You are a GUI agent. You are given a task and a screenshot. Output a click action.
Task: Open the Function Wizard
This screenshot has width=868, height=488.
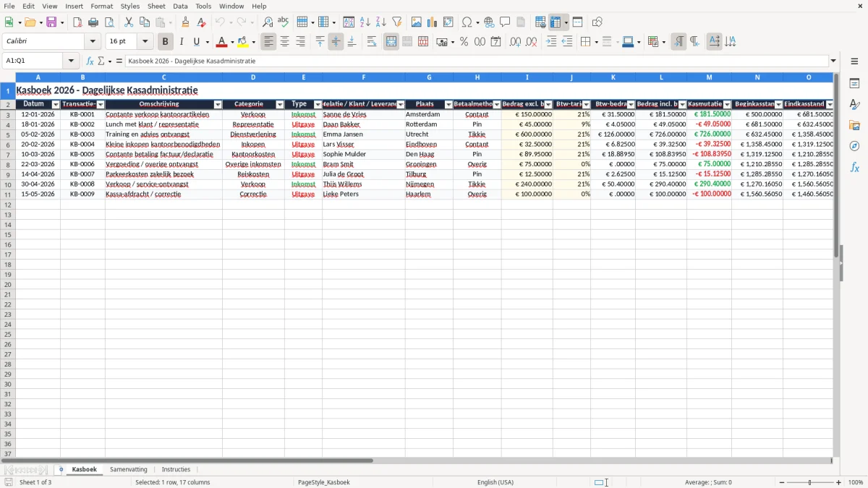coord(90,61)
